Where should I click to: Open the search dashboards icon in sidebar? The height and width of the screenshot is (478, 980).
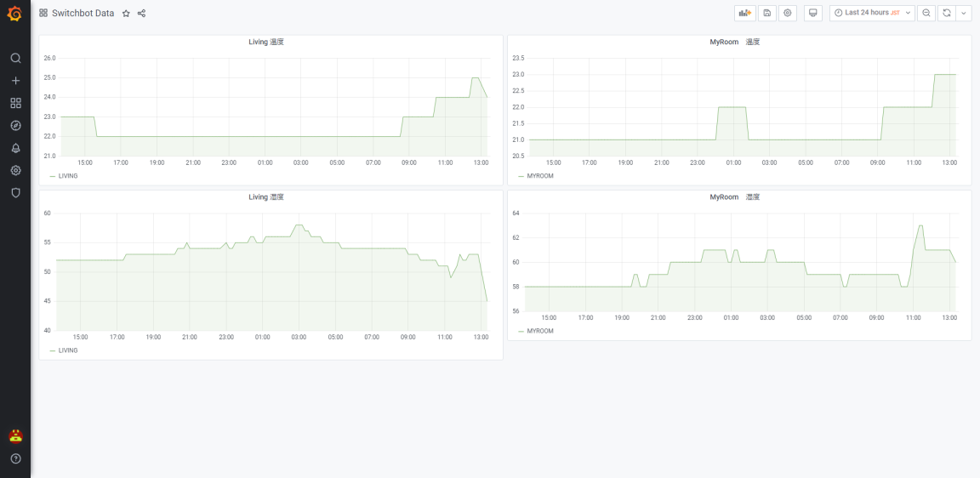pos(15,58)
